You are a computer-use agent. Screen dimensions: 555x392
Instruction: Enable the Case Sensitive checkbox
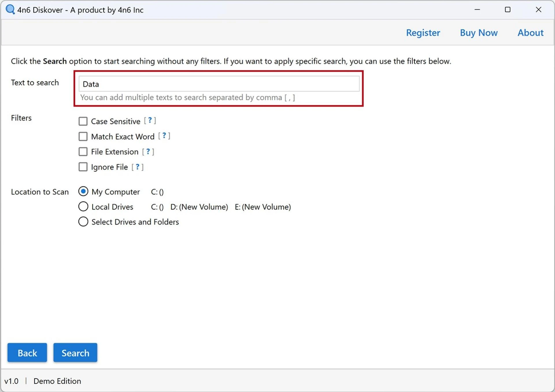pos(83,121)
